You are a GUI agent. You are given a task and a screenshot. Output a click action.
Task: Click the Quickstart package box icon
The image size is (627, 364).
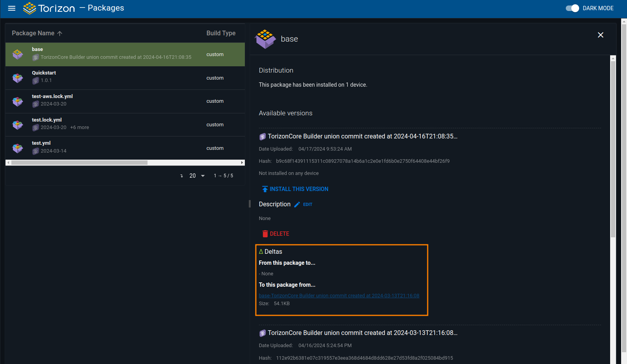18,78
